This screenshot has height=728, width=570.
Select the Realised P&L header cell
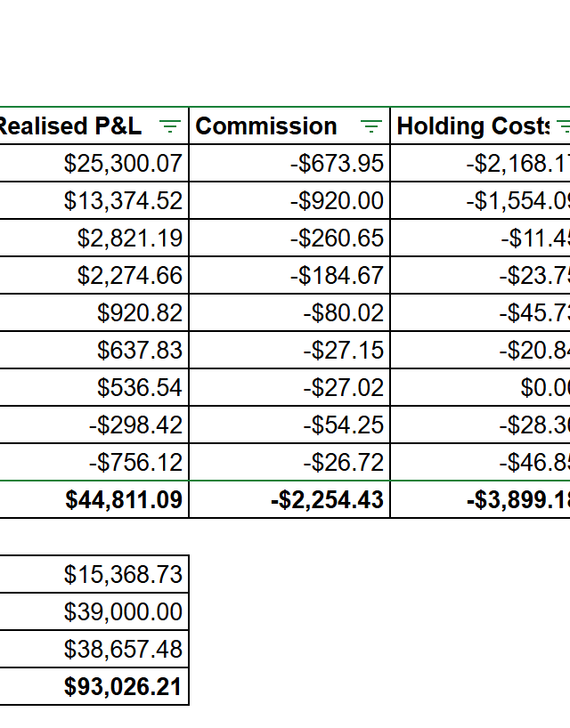tap(94, 125)
